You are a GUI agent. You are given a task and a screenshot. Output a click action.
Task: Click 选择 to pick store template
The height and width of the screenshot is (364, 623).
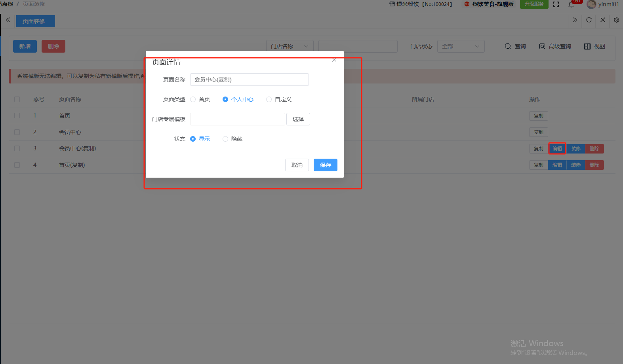point(298,119)
